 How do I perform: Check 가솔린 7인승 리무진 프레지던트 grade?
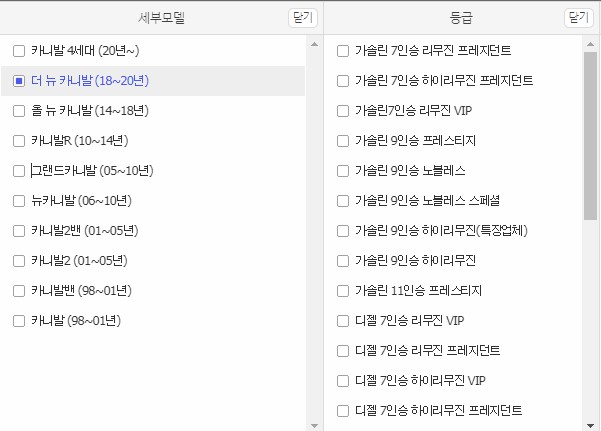click(x=343, y=51)
